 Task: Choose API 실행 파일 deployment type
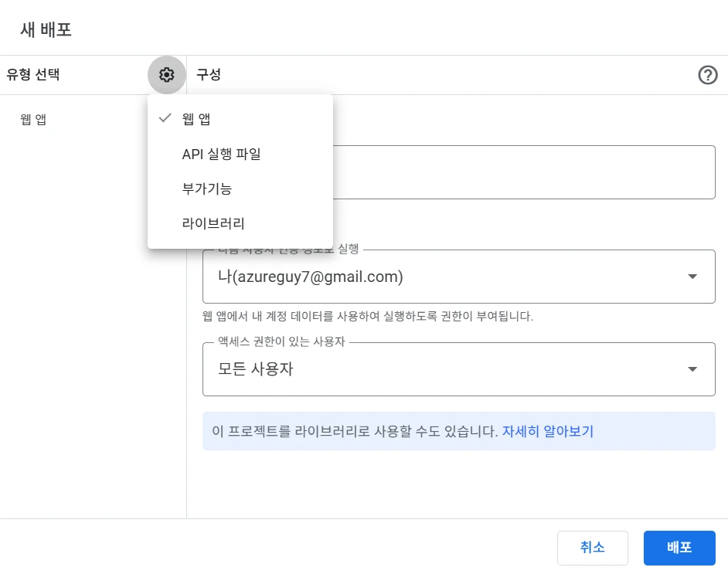coord(221,154)
